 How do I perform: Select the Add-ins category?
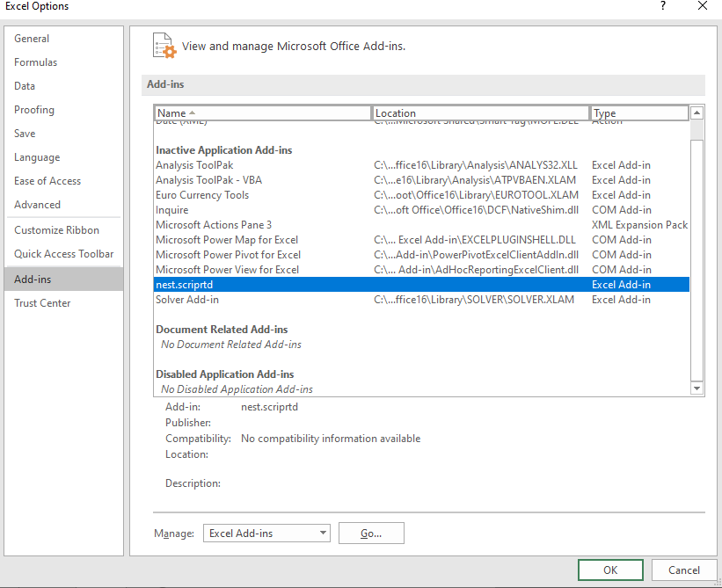[x=64, y=279]
